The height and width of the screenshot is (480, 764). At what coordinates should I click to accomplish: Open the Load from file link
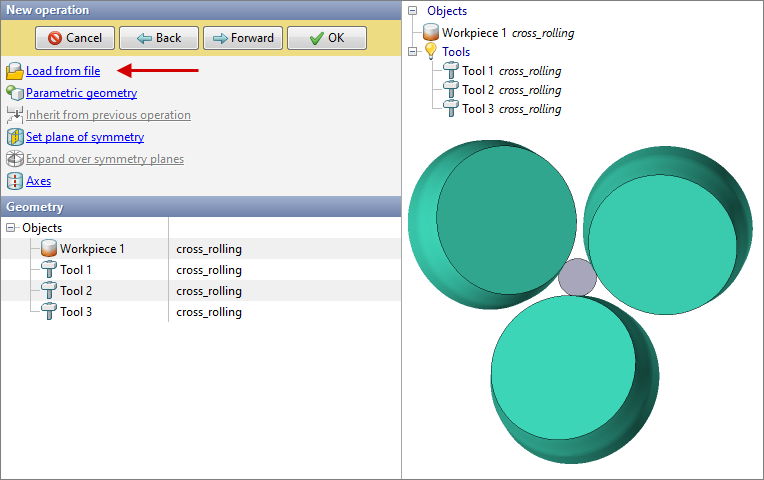pos(63,71)
